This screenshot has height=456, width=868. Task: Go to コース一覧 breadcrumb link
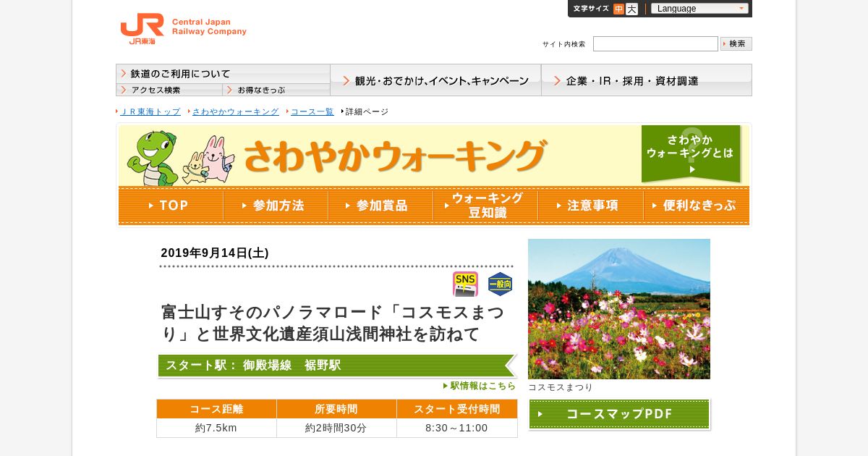pyautogui.click(x=312, y=111)
